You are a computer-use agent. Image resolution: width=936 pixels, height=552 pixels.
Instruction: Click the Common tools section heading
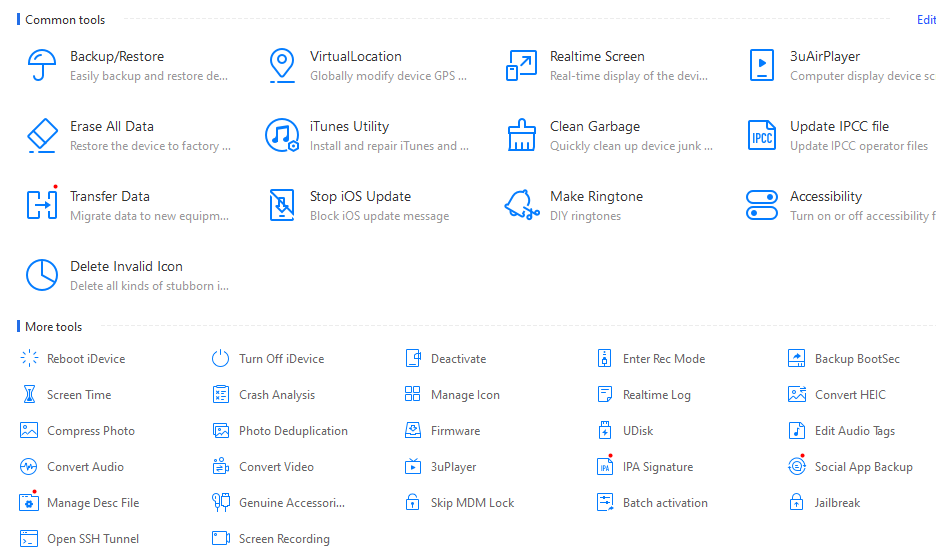click(64, 20)
